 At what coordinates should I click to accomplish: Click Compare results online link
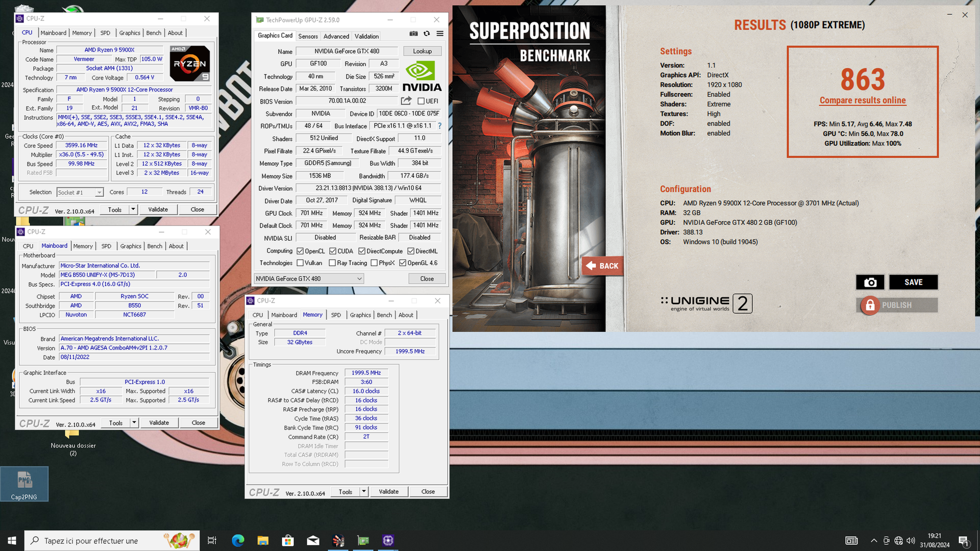[x=863, y=101]
